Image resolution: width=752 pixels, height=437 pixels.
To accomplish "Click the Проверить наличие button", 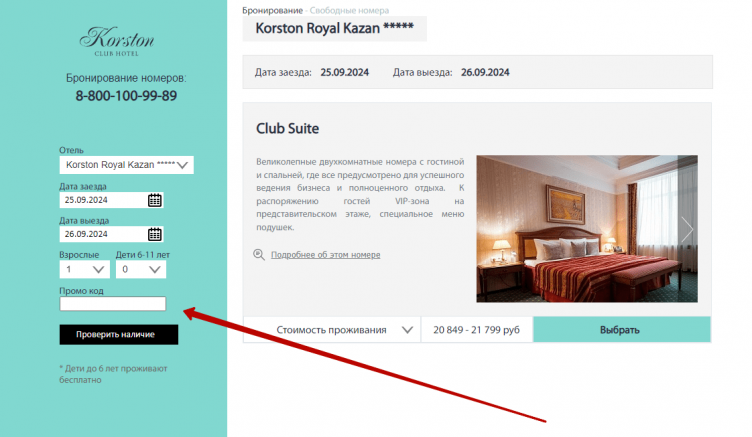I will (x=119, y=334).
